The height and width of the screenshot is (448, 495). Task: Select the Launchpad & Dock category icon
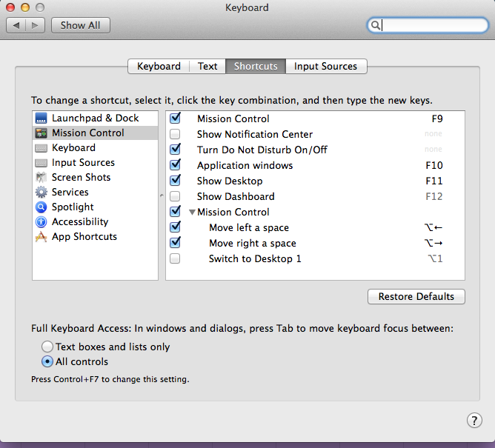click(41, 118)
